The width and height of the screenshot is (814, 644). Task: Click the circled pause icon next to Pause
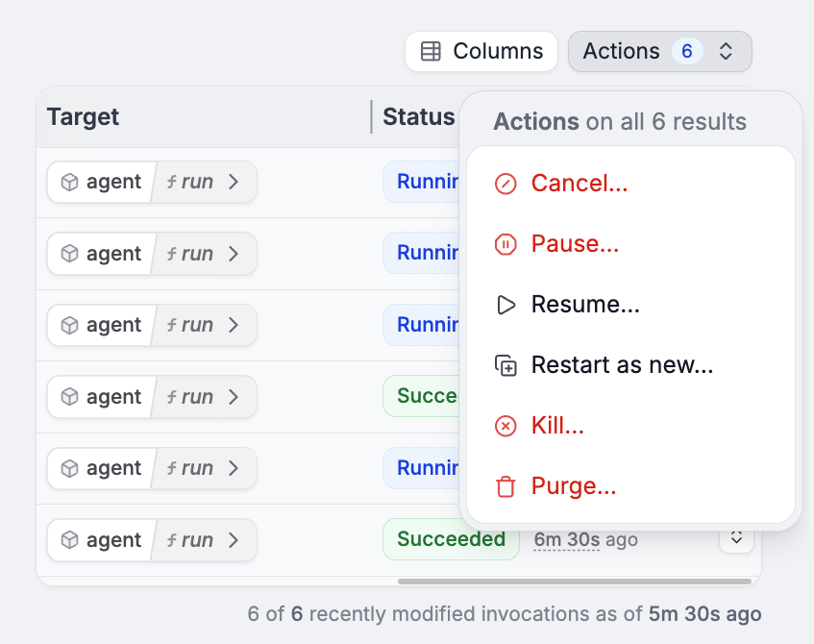pyautogui.click(x=506, y=243)
